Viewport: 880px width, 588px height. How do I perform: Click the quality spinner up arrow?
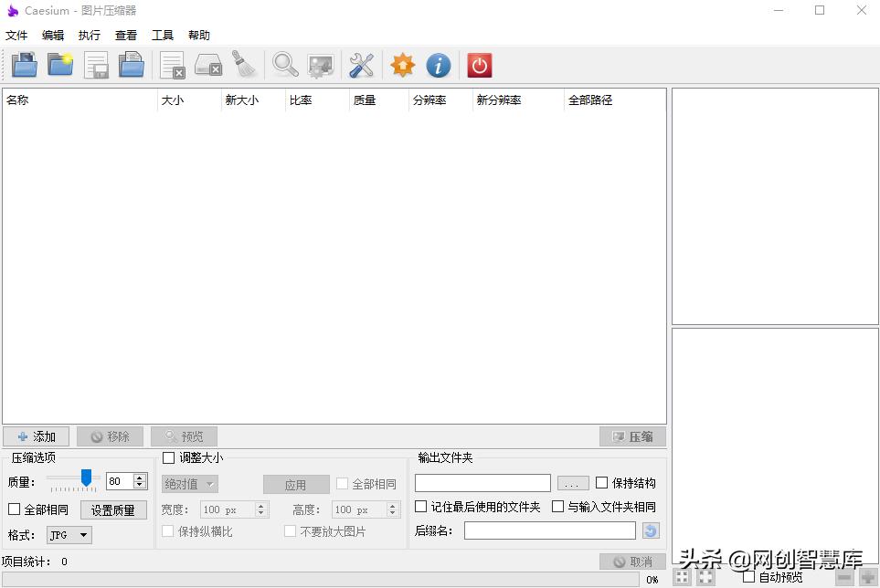click(140, 477)
